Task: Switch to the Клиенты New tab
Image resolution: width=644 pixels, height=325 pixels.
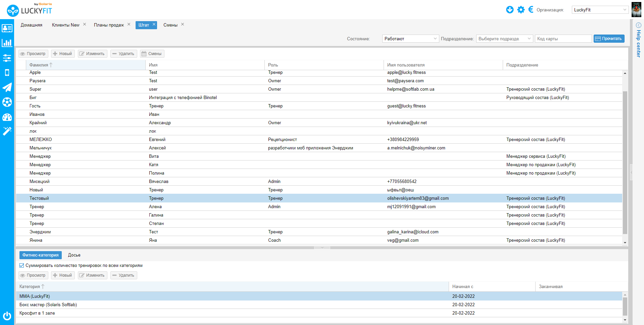Action: 66,25
